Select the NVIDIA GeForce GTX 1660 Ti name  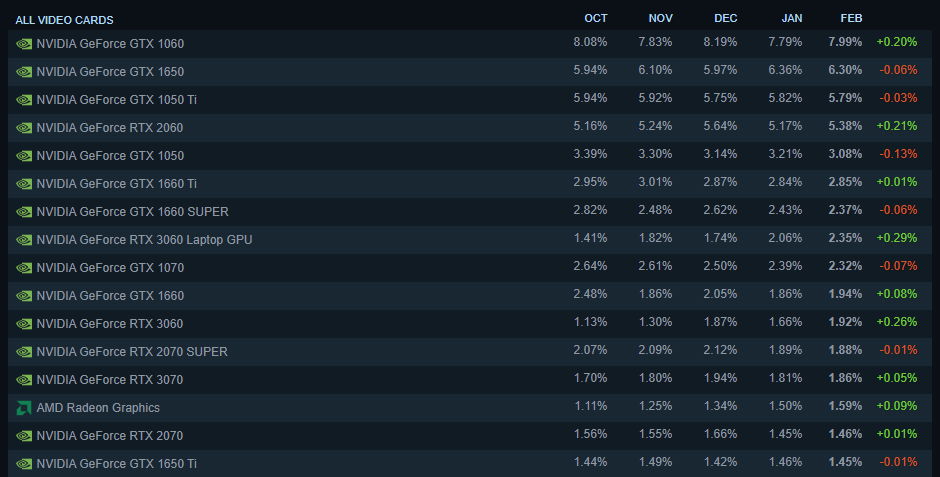coord(116,184)
